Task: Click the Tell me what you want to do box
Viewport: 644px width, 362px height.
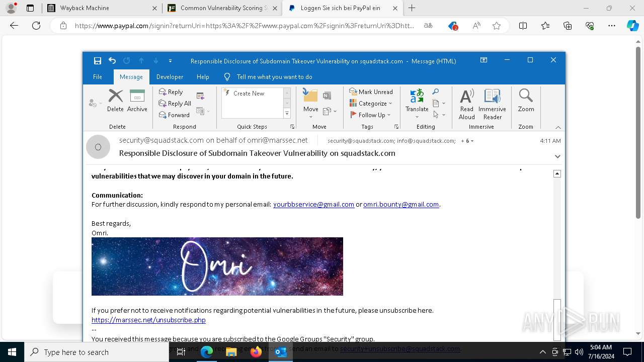Action: tap(274, 77)
